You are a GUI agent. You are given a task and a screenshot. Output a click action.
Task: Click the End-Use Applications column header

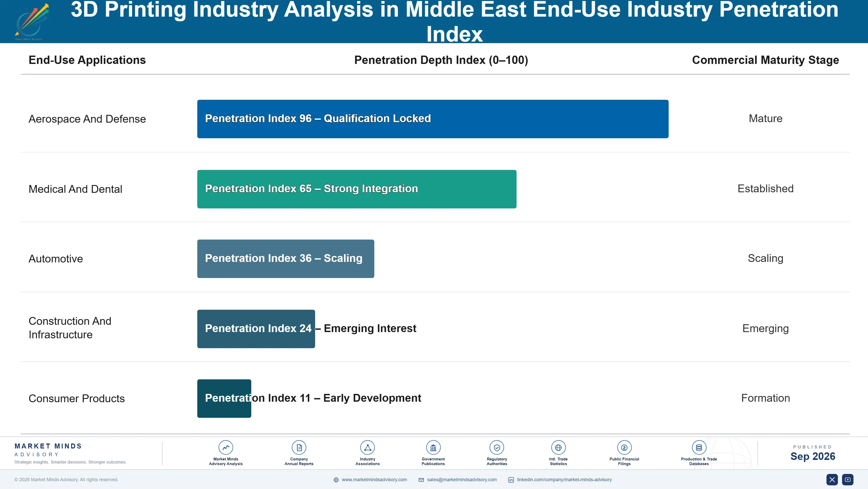point(87,60)
